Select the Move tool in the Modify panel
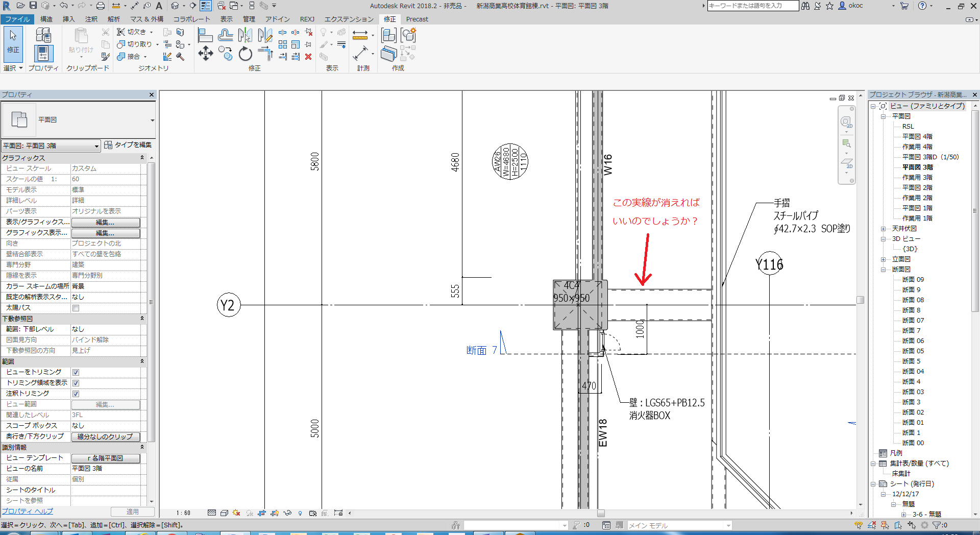This screenshot has height=535, width=980. (x=205, y=54)
